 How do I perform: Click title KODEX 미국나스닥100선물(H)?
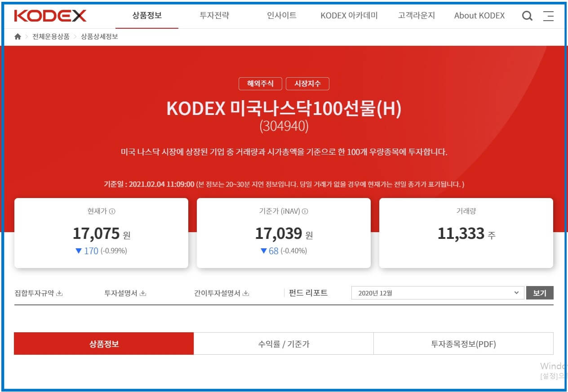(x=284, y=109)
